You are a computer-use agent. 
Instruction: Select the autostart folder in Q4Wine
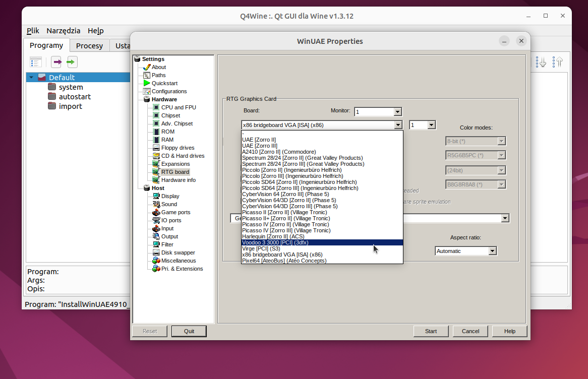pos(75,97)
